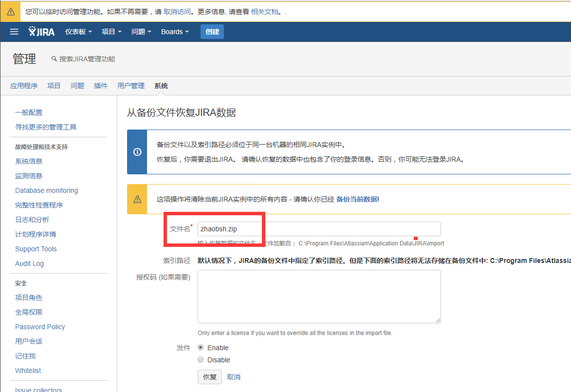Screen dimensions: 571x392
Task: Open 一般配置 in the sidebar
Action: click(29, 112)
